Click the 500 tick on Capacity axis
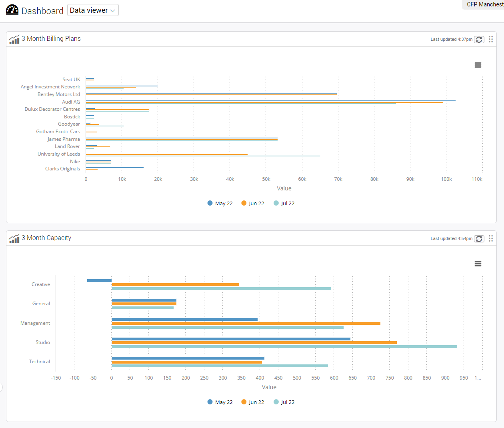 click(x=297, y=378)
